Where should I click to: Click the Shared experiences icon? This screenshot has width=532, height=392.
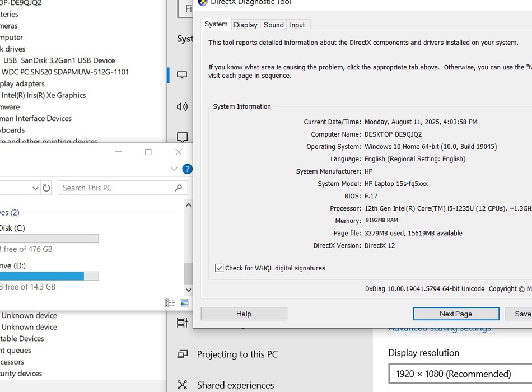[x=182, y=385]
